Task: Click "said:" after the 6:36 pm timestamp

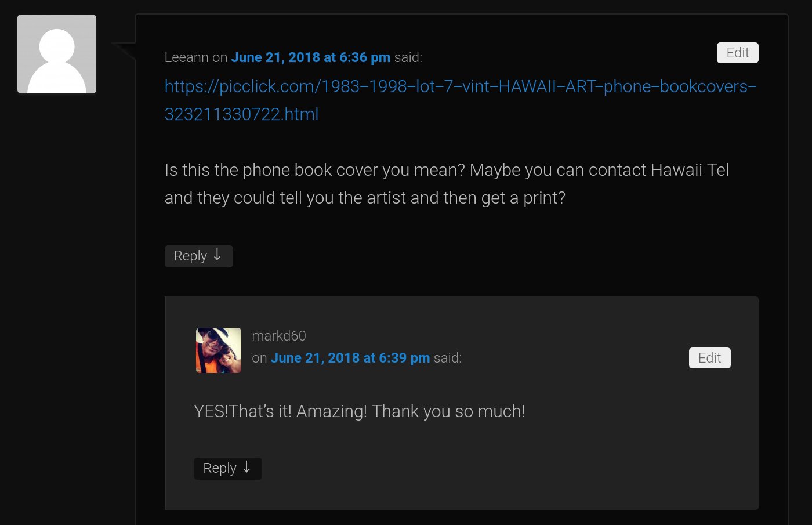Action: point(408,57)
